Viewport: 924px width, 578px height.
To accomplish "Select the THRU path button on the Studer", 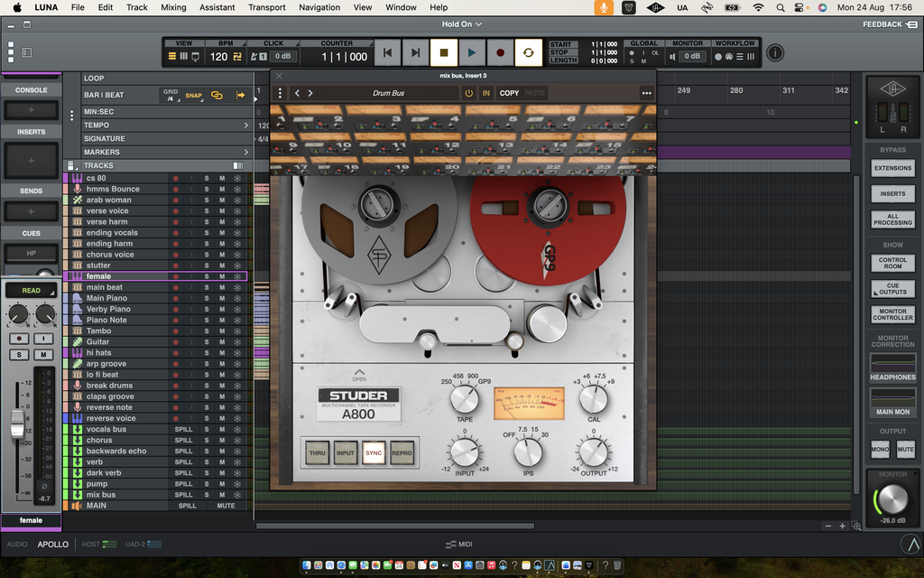I will 317,453.
